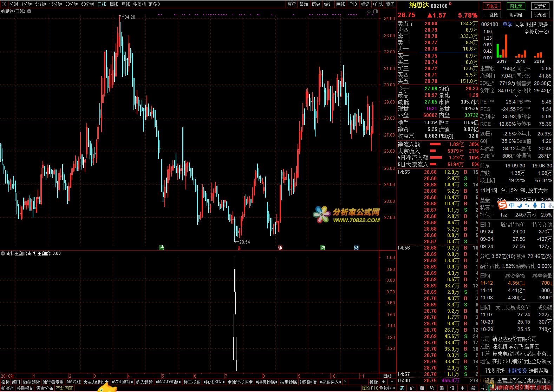Select the 势 trend tab
554x392 pixels.
click(432, 388)
